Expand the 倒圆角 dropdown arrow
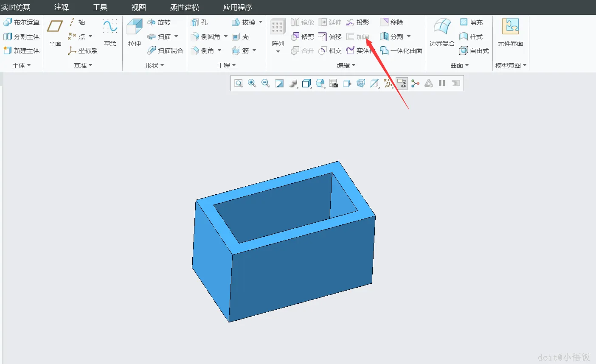 (226, 36)
